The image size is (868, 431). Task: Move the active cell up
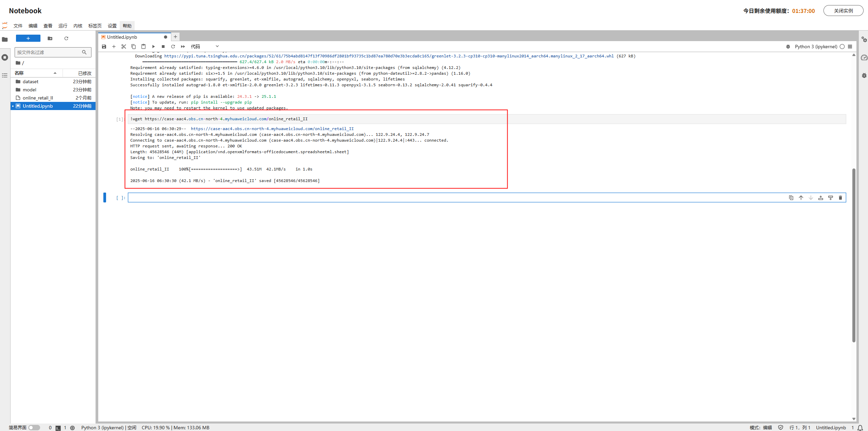[801, 198]
